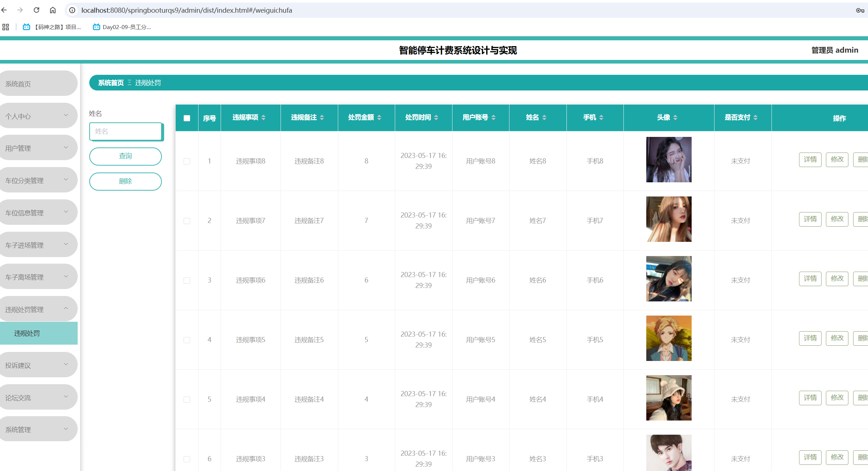View site information icon in address bar

72,10
